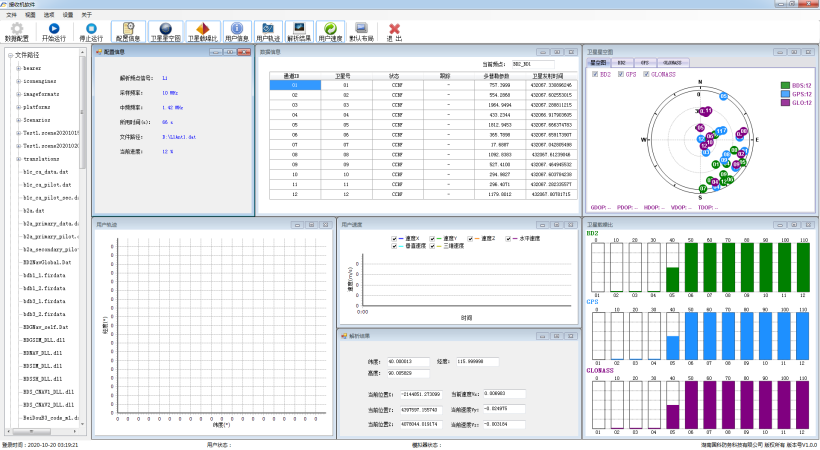The image size is (820, 450).
Task: Toggle the 速度Z series checkbox
Action: point(470,239)
